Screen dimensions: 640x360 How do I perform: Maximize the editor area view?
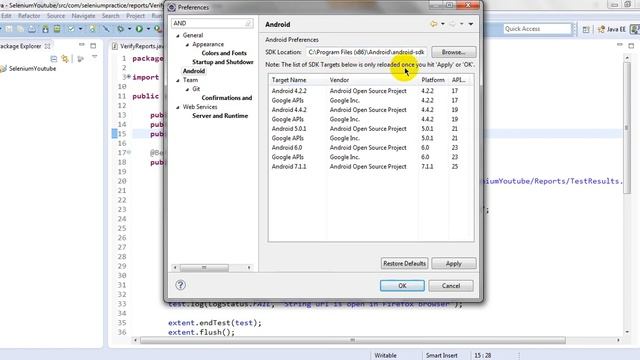pos(631,46)
